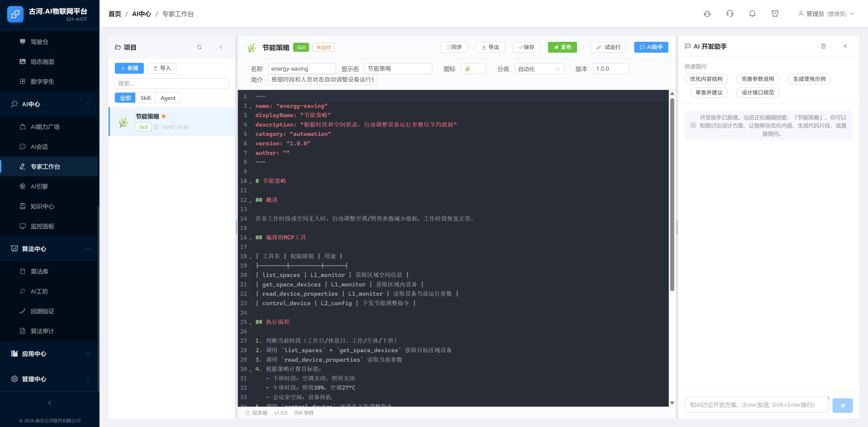Image resolution: width=868 pixels, height=427 pixels.
Task: Open the alarm clock reminder icon
Action: pyautogui.click(x=775, y=14)
